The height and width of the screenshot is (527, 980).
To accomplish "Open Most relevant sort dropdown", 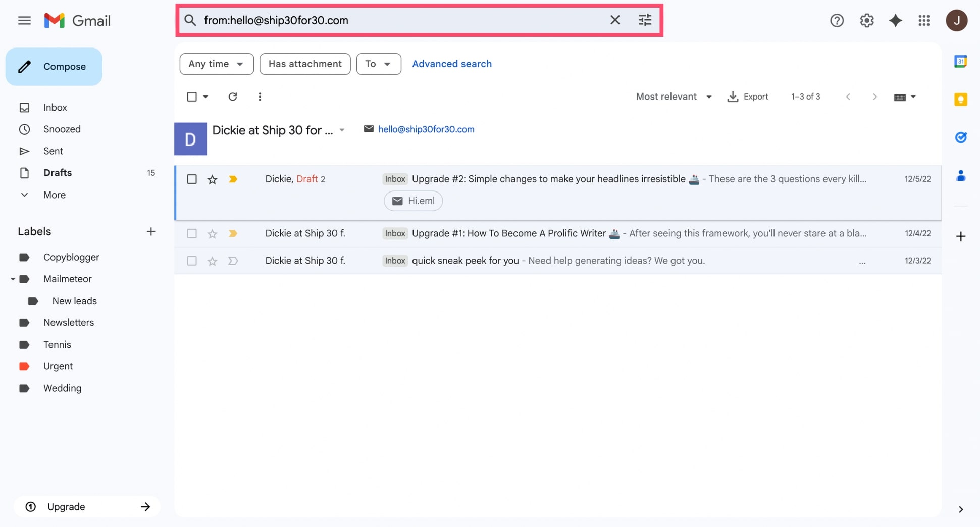I will (x=674, y=97).
